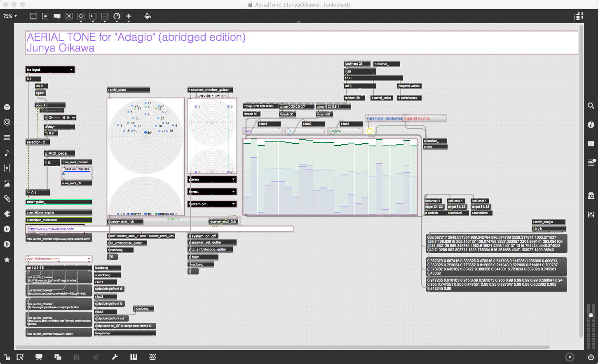598x364 pixels.
Task: Open the Plug-ins browser in left sidebar
Action: click(7, 214)
